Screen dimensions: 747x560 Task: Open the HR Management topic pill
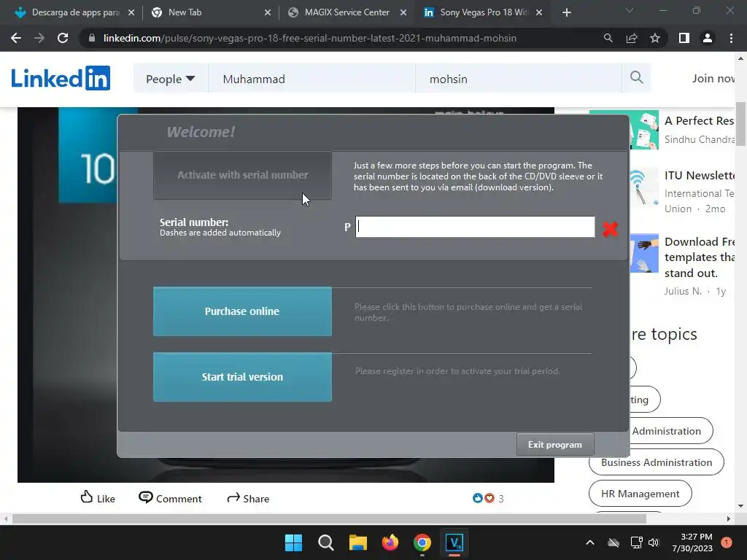[x=640, y=494]
